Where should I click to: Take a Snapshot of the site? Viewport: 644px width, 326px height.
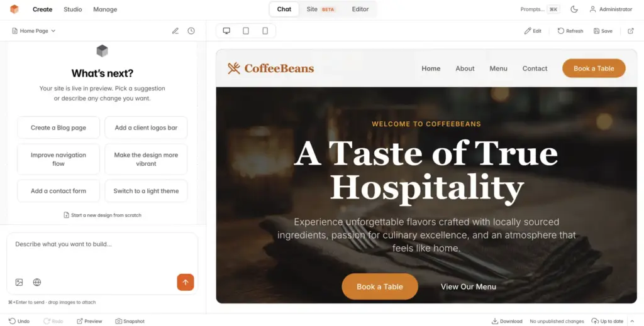click(130, 321)
